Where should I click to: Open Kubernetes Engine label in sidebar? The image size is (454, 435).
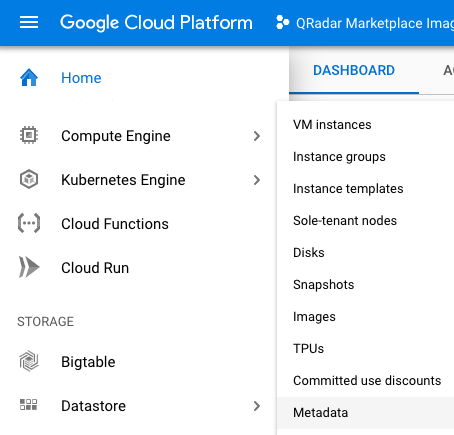point(123,180)
